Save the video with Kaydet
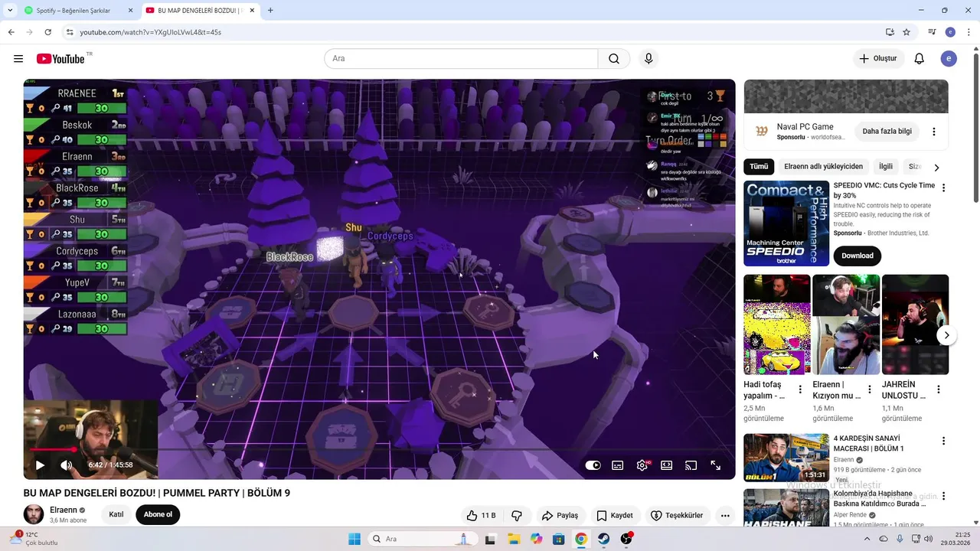Viewport: 980px width, 551px height. (615, 515)
